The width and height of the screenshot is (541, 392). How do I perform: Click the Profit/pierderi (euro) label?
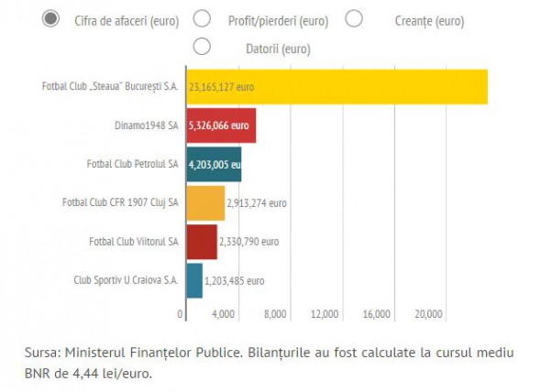click(x=278, y=21)
